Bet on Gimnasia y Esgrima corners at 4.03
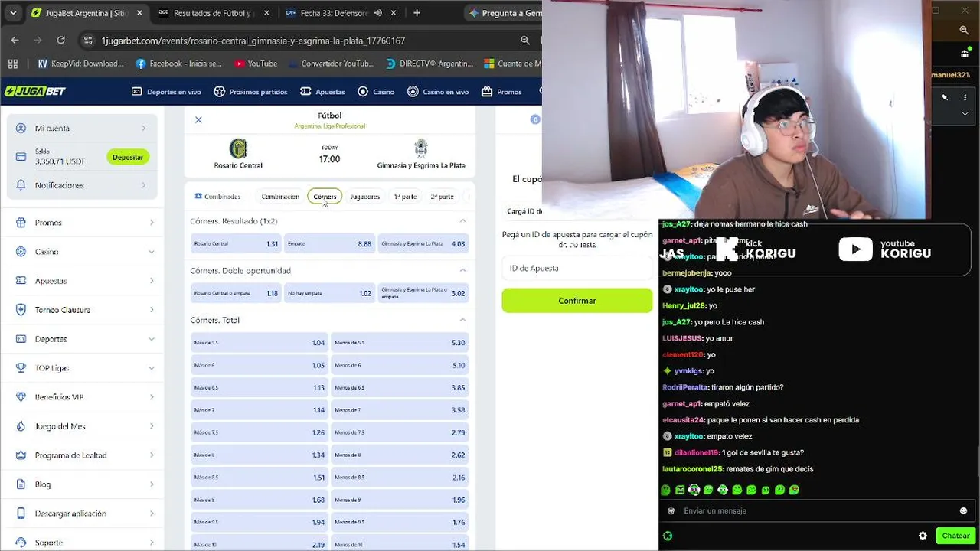980x551 pixels. tap(423, 244)
